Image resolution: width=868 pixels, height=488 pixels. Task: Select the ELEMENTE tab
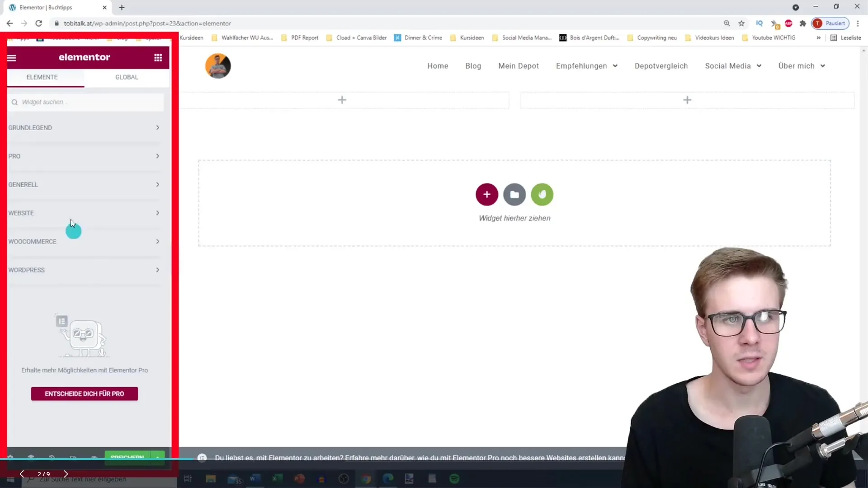[x=42, y=76]
